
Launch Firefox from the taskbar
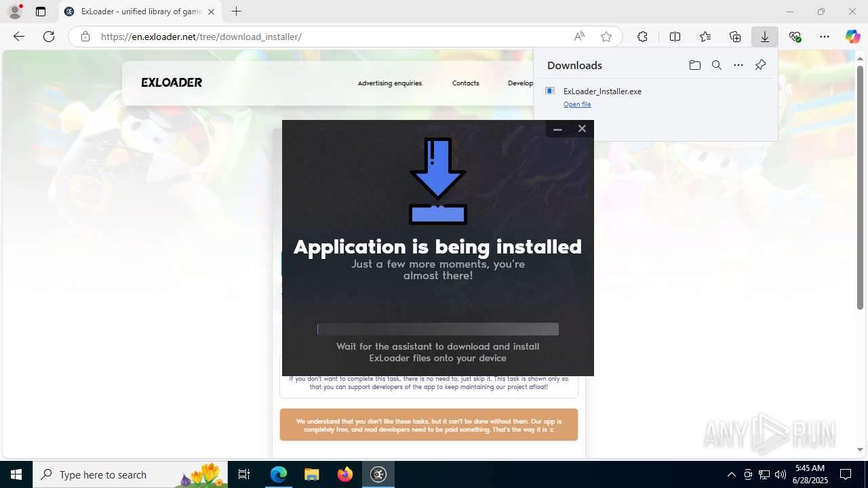[345, 474]
